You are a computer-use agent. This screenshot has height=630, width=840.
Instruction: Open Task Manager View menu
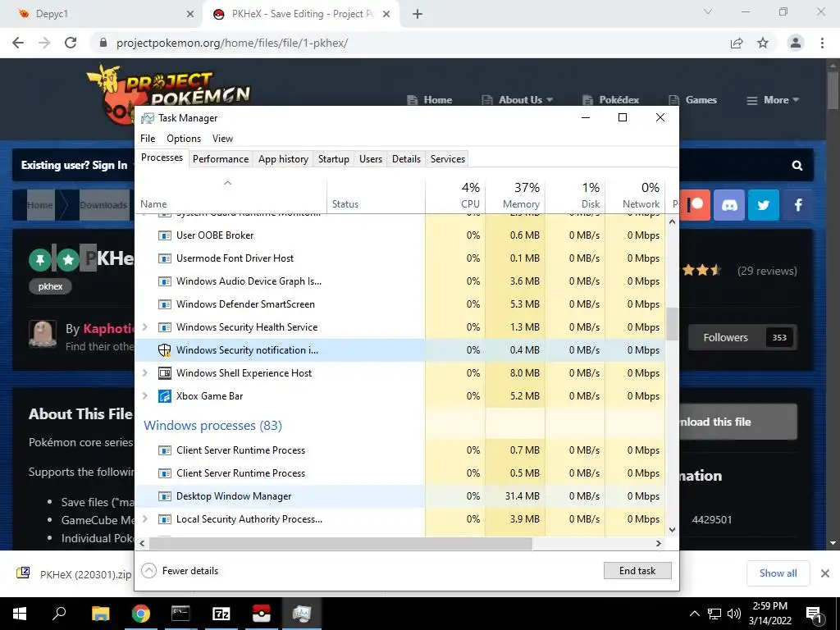[x=222, y=138]
